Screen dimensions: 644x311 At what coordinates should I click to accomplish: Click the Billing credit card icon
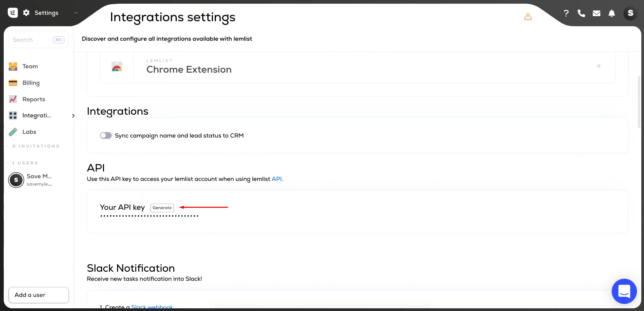pos(13,83)
